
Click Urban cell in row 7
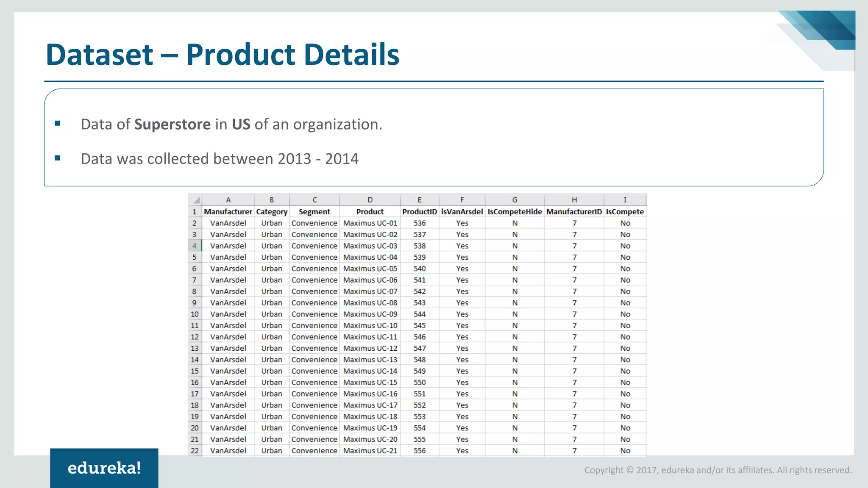click(272, 280)
